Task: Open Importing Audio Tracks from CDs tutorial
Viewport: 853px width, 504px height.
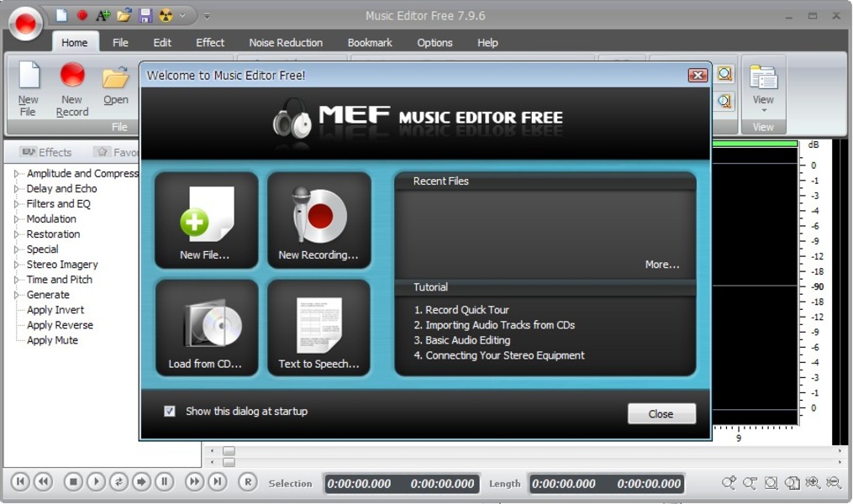Action: click(x=494, y=325)
